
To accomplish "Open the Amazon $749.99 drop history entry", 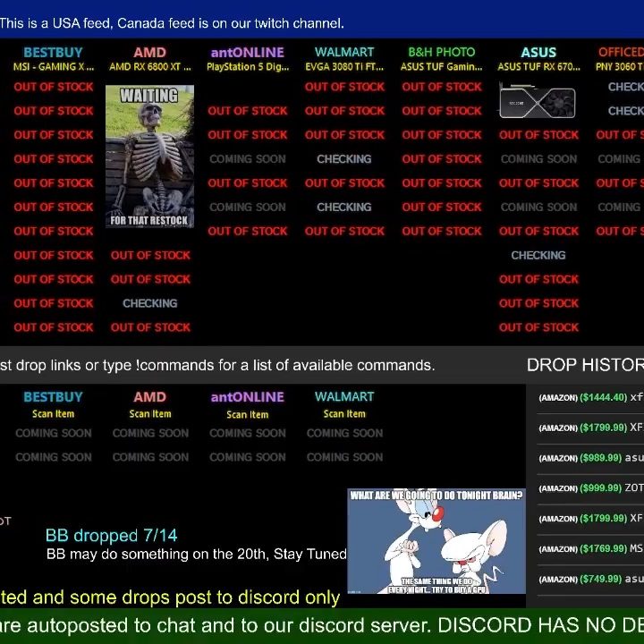I will 590,579.
